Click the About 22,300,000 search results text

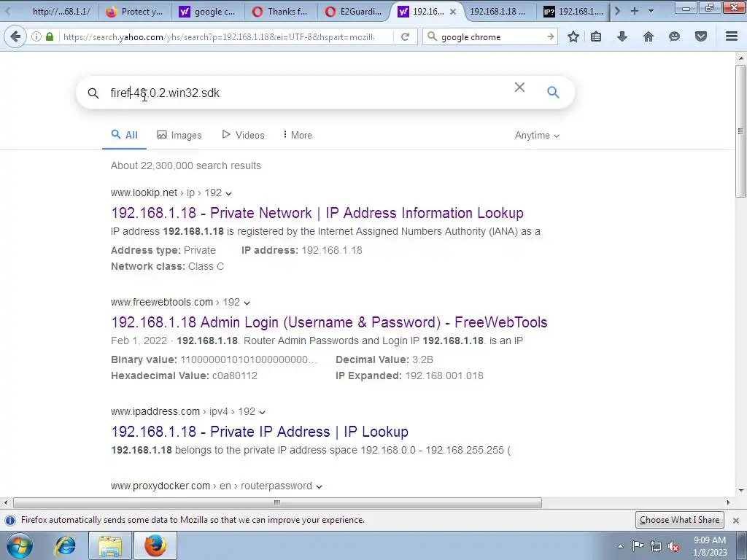click(186, 166)
